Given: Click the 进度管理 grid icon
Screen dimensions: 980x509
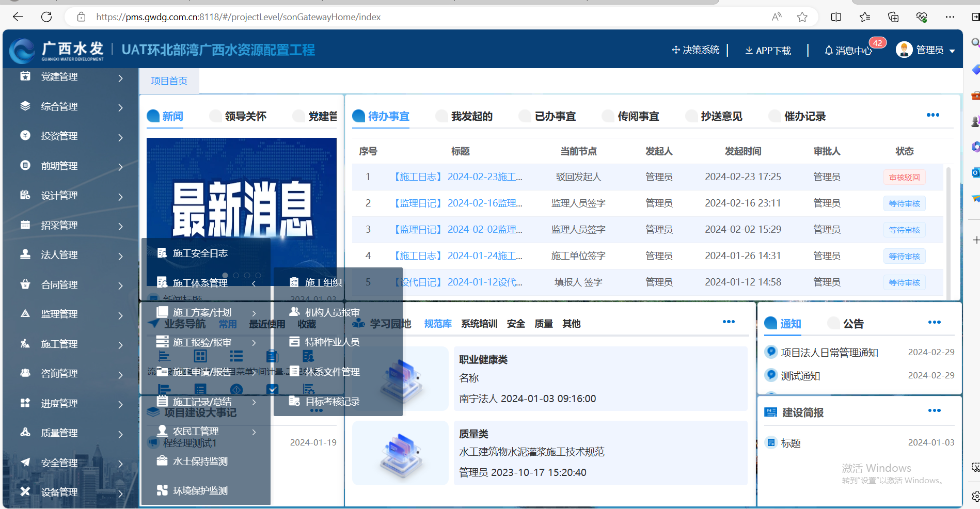Looking at the screenshot, I should (25, 403).
